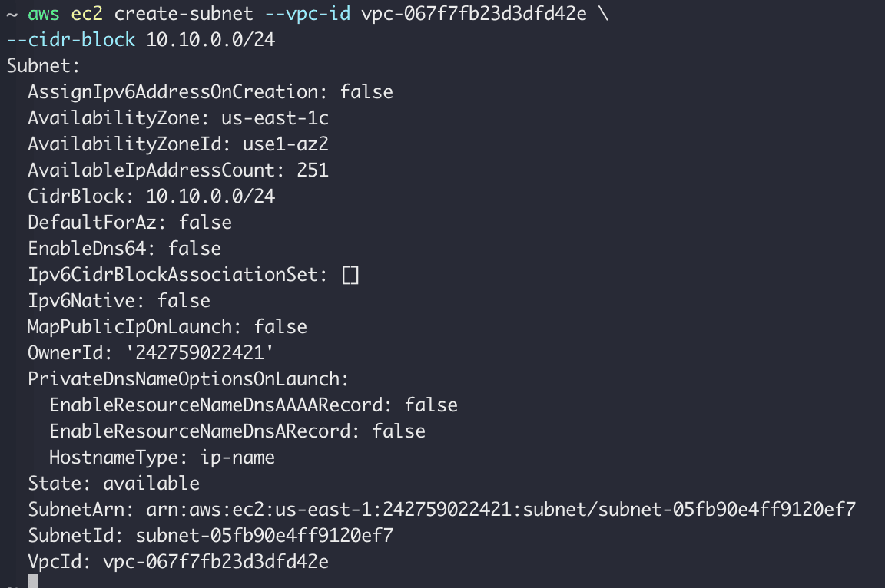
Task: Click the State value available
Action: 151,484
